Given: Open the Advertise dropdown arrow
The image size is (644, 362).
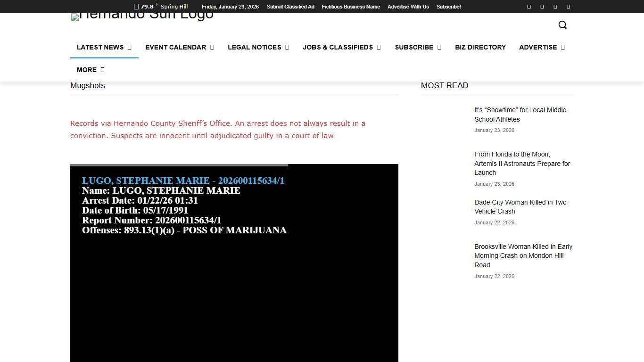Looking at the screenshot, I should [562, 47].
